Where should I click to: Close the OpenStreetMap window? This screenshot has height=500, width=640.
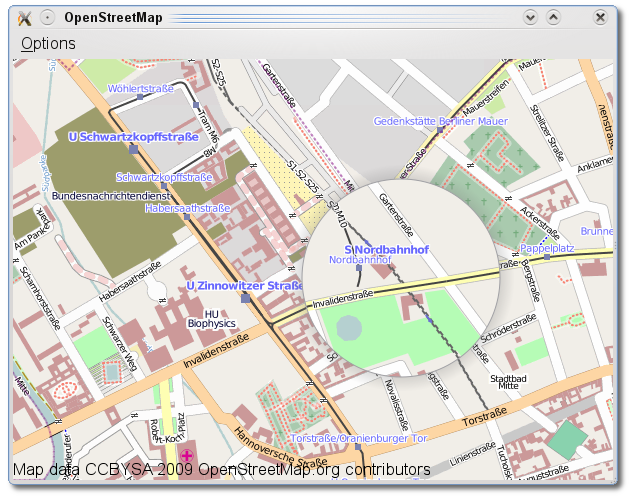pyautogui.click(x=600, y=17)
